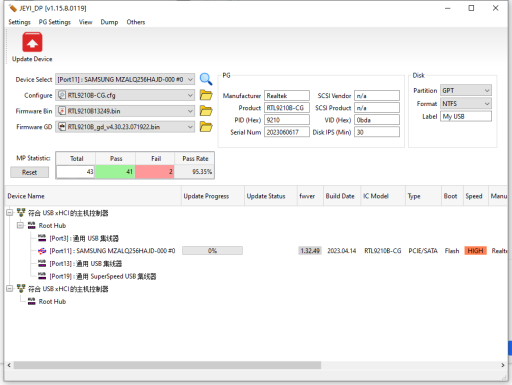Click the Total 43 count cell
The width and height of the screenshot is (512, 385).
coord(76,172)
